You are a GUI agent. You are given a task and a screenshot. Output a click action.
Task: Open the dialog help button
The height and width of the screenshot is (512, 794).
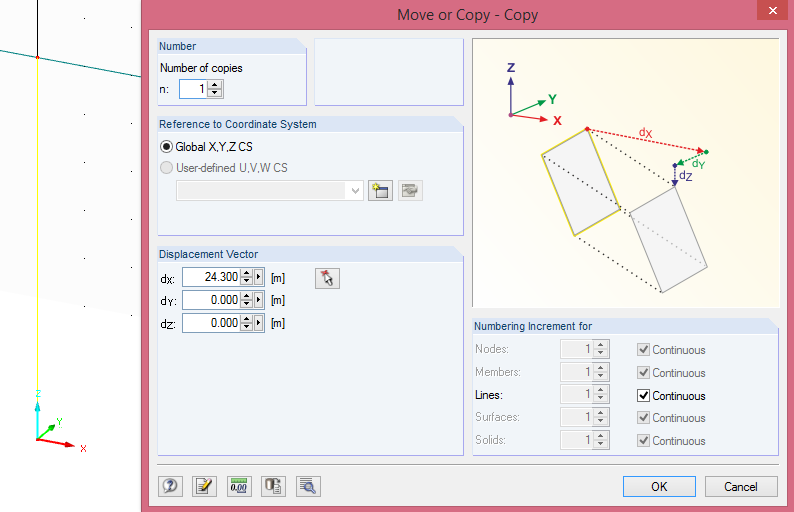[170, 486]
